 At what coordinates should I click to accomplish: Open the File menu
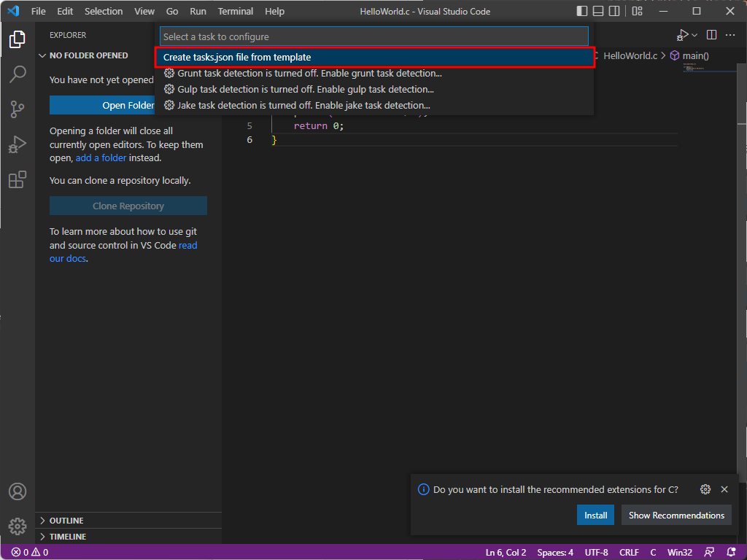pos(38,11)
